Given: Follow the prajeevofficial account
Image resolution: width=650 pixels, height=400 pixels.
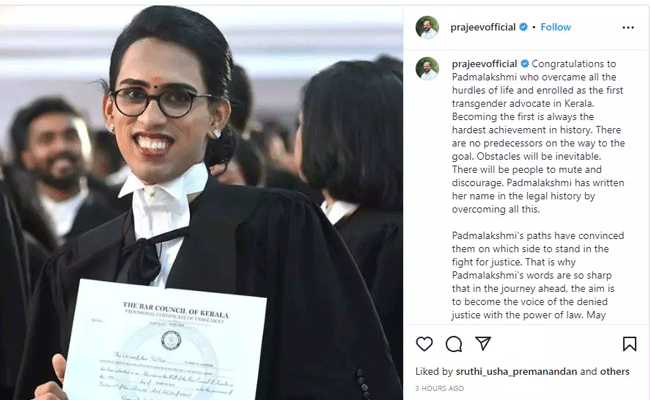Looking at the screenshot, I should (555, 27).
